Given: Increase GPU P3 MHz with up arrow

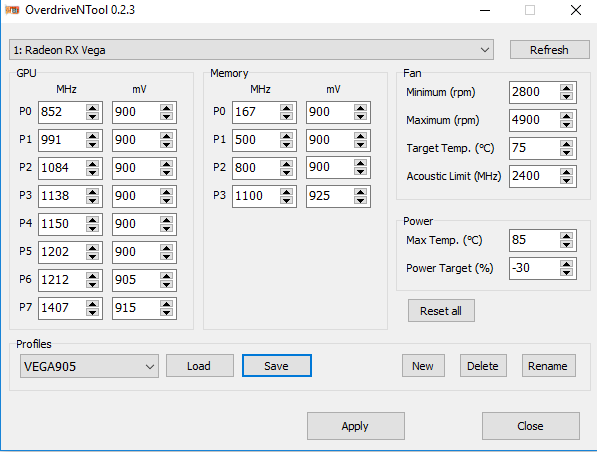Looking at the screenshot, I should [x=92, y=192].
